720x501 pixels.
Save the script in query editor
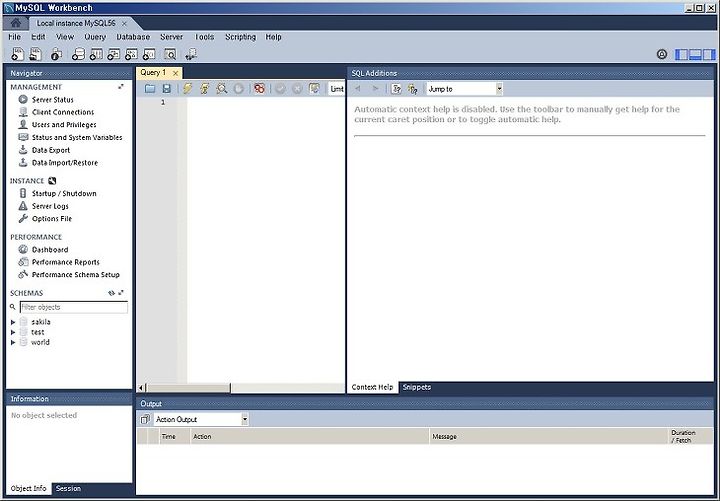pyautogui.click(x=167, y=89)
